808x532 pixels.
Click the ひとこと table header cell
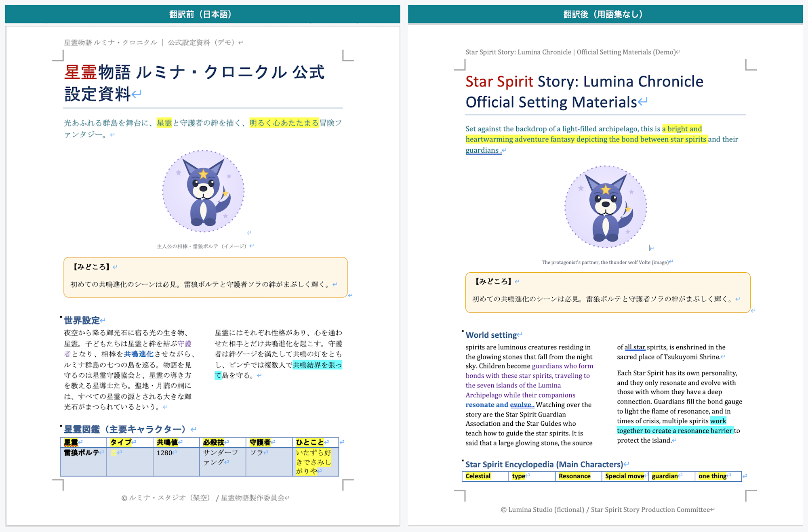click(x=316, y=442)
